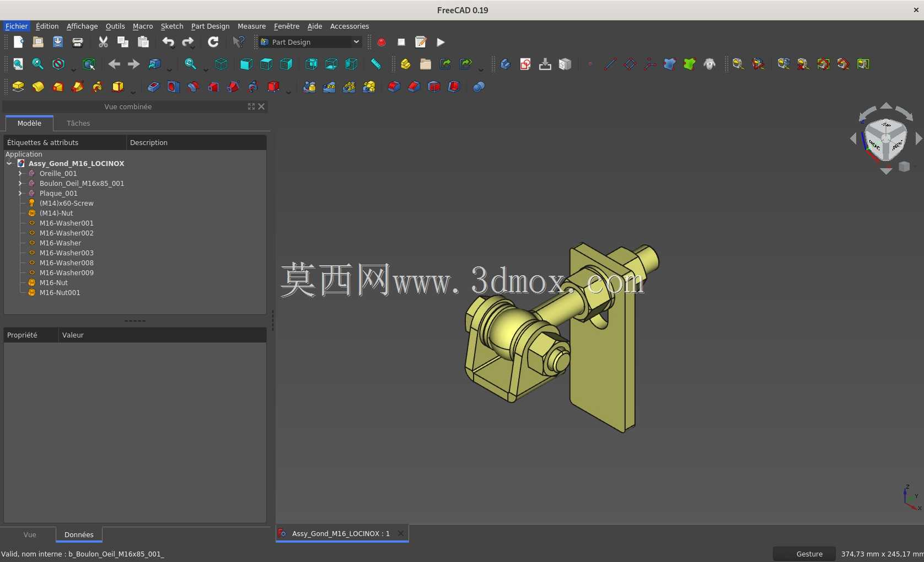Open the navigation cube mini-cube menu
Viewport: 924px width, 562px height.
[x=904, y=166]
